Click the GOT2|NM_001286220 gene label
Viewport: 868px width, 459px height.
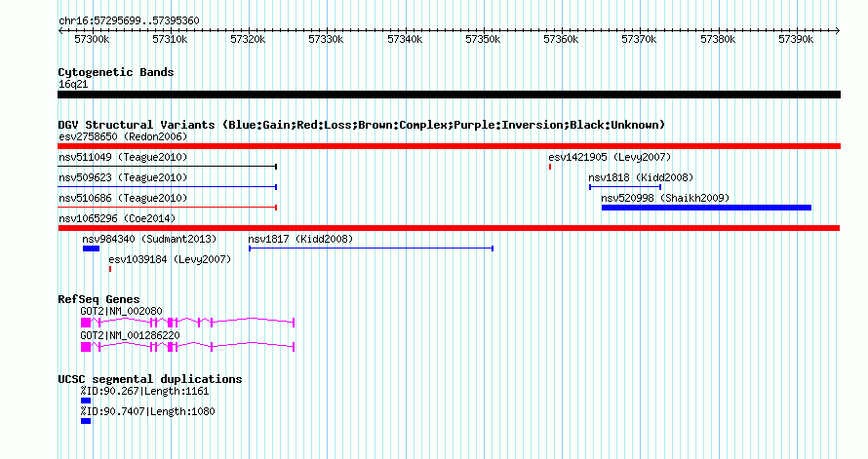coord(130,335)
